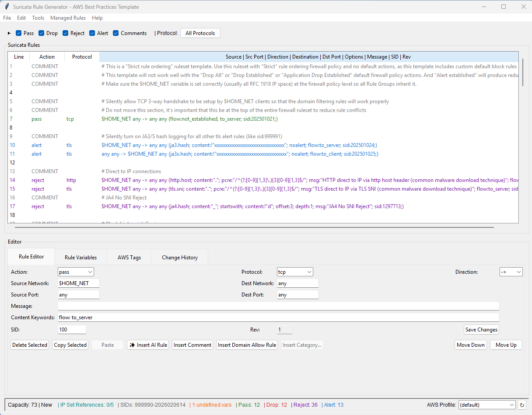532x415 pixels.
Task: Switch to the AWS Tags tab
Action: (129, 258)
